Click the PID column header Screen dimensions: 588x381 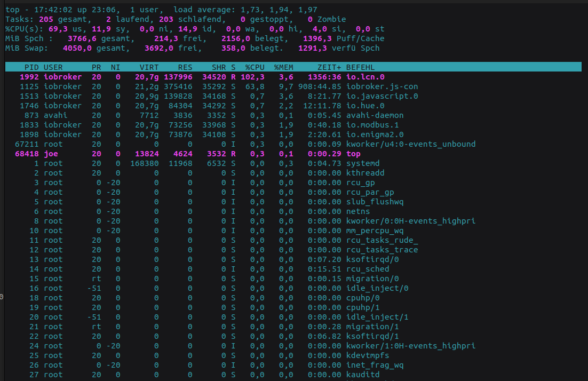pos(31,67)
